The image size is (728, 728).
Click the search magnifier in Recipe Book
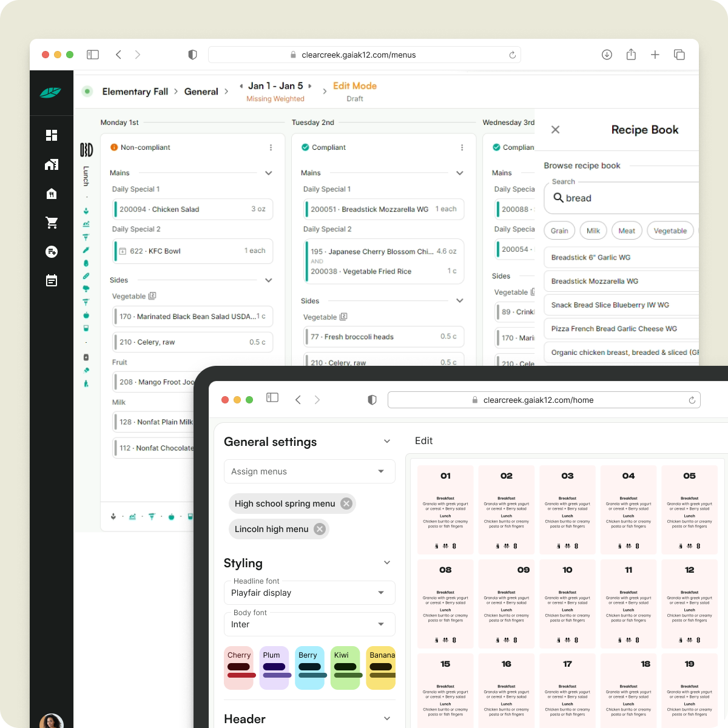click(558, 198)
